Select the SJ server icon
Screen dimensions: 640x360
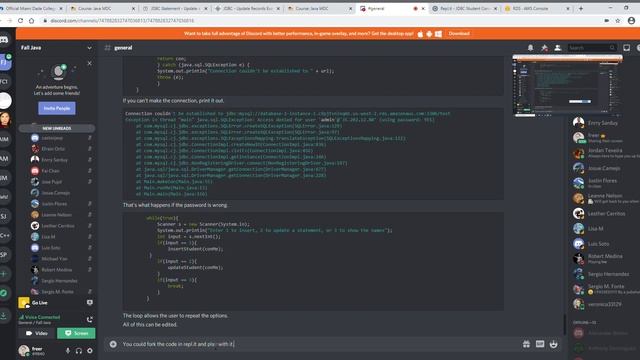4,216
